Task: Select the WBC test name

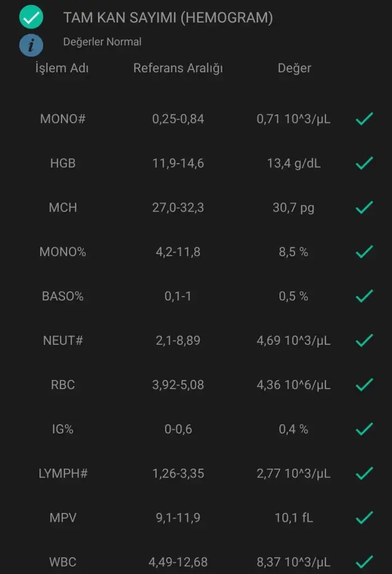Action: [x=62, y=561]
